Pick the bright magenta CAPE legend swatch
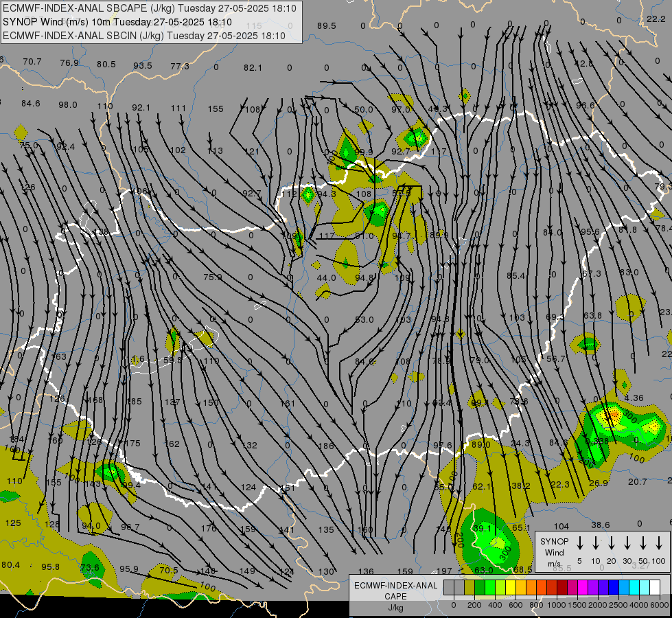The height and width of the screenshot is (618, 672). (583, 588)
